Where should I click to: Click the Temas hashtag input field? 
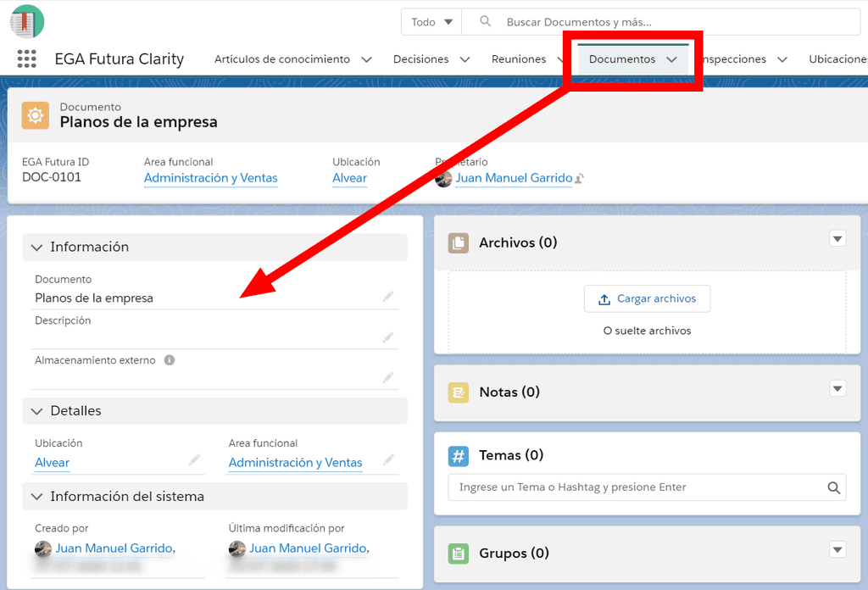tap(647, 487)
